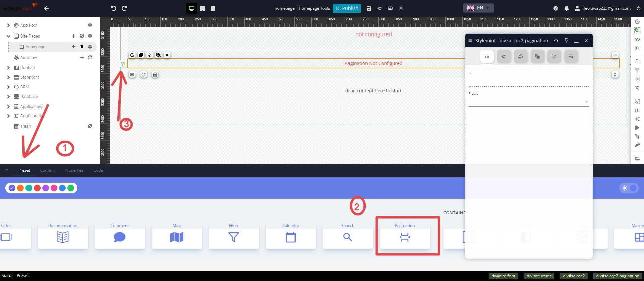Click the Tailwind wave icon in Stylemint
This screenshot has width=644, height=281.
(x=503, y=56)
